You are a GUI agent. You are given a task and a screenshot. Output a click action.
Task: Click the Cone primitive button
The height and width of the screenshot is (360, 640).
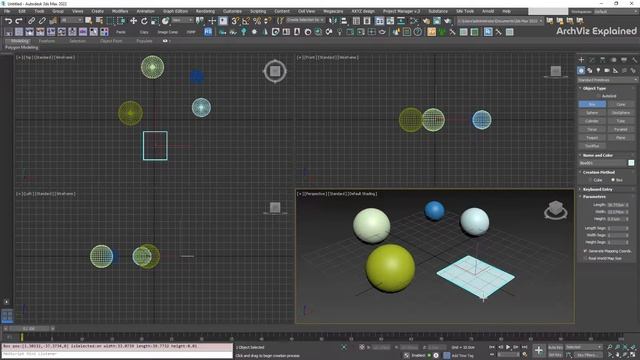[x=621, y=104]
